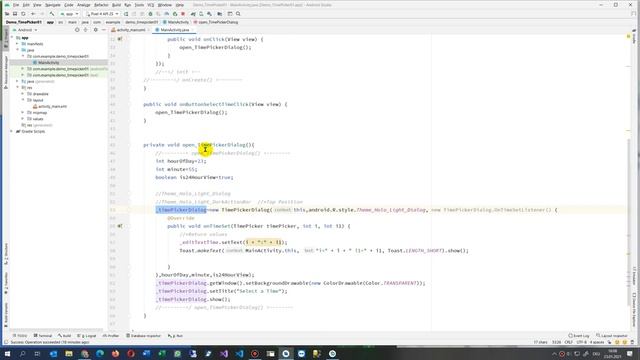Open the app run configuration dropdown

[69, 14]
